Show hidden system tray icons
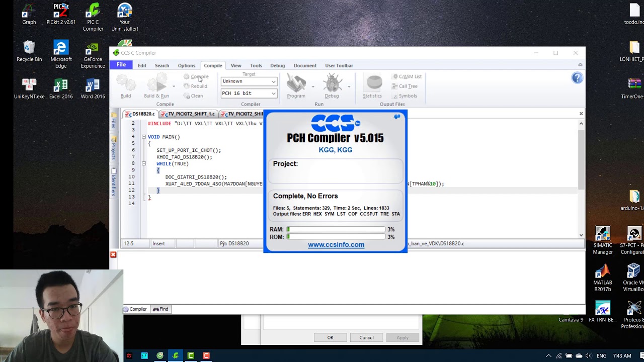The image size is (644, 362). (x=548, y=356)
